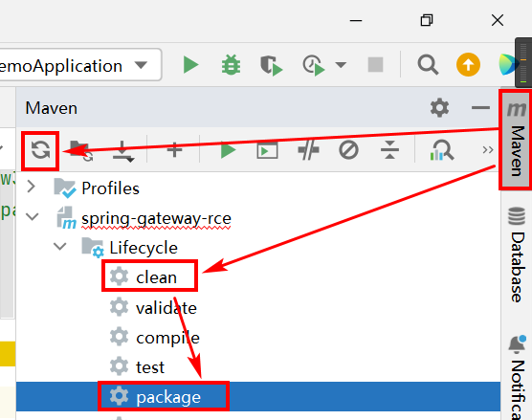Toggle Offline Mode icon in Maven toolbar
This screenshot has height=420, width=532.
click(x=308, y=149)
